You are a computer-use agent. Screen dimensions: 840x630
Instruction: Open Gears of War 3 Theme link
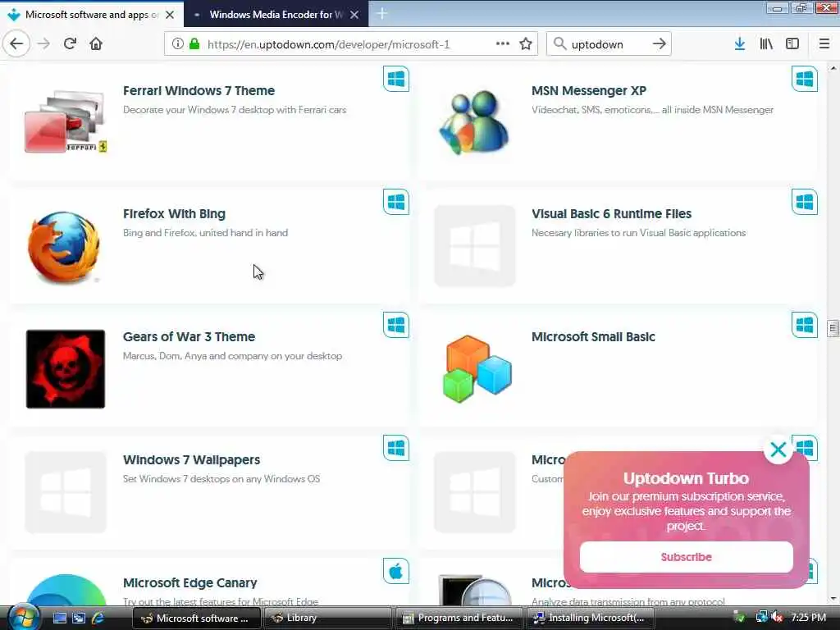[x=189, y=336]
